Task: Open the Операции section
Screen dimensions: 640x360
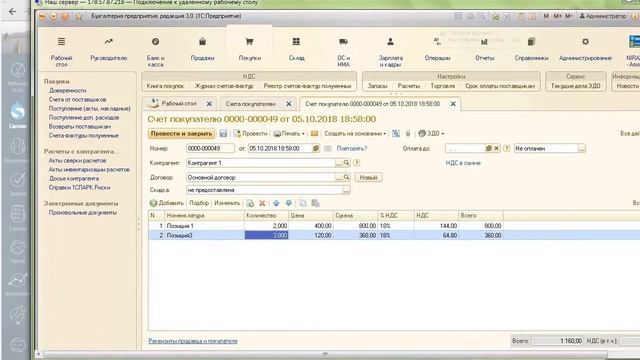Action: (x=437, y=49)
